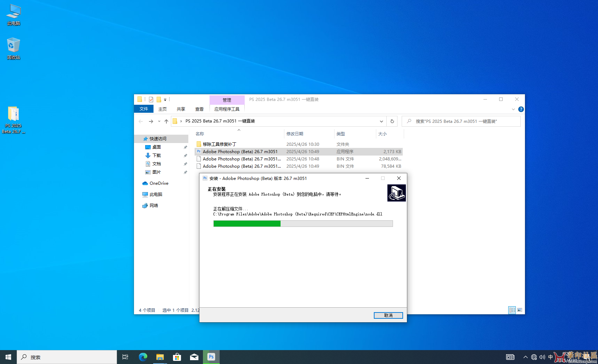Select the PS 2025 Beta 26.7 desktop folder
Screen dimensions: 598x364
pyautogui.click(x=14, y=120)
